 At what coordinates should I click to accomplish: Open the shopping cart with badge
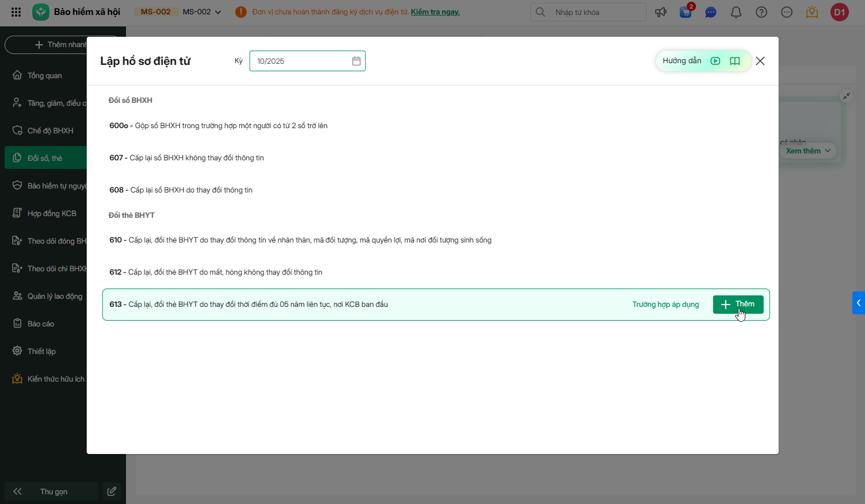coord(686,11)
